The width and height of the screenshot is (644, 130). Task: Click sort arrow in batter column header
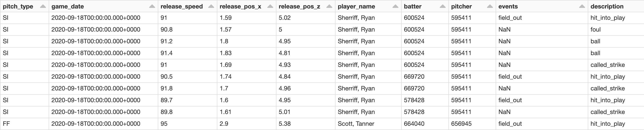(x=442, y=6)
